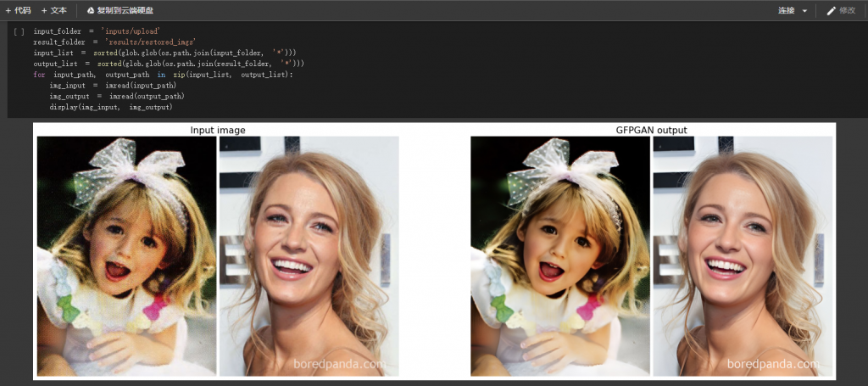Click the output_list = sorted line
The height and width of the screenshot is (386, 868).
(169, 64)
